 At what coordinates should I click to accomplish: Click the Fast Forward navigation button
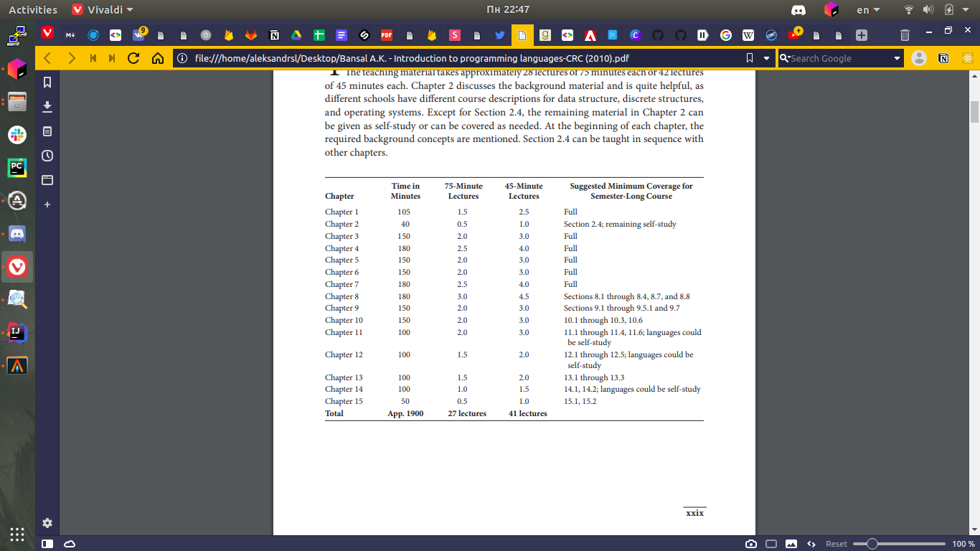coord(112,58)
